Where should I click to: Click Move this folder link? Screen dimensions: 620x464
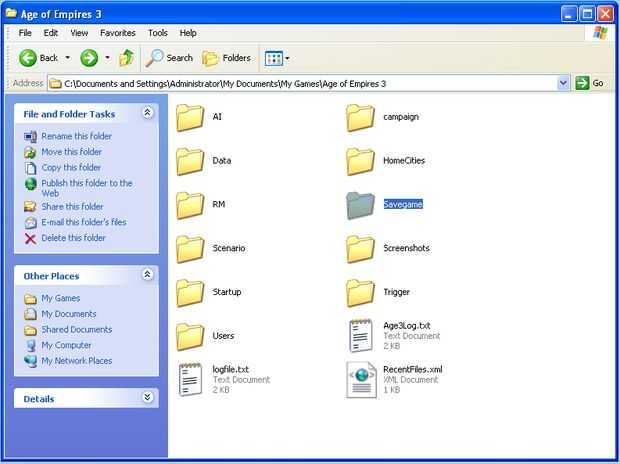pyautogui.click(x=72, y=152)
